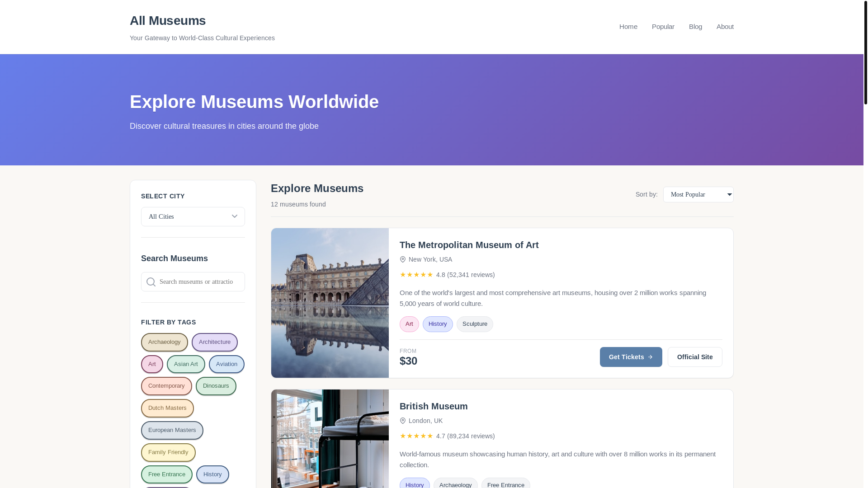Toggle the Family Friendly filter tag
The width and height of the screenshot is (868, 488).
point(168,452)
